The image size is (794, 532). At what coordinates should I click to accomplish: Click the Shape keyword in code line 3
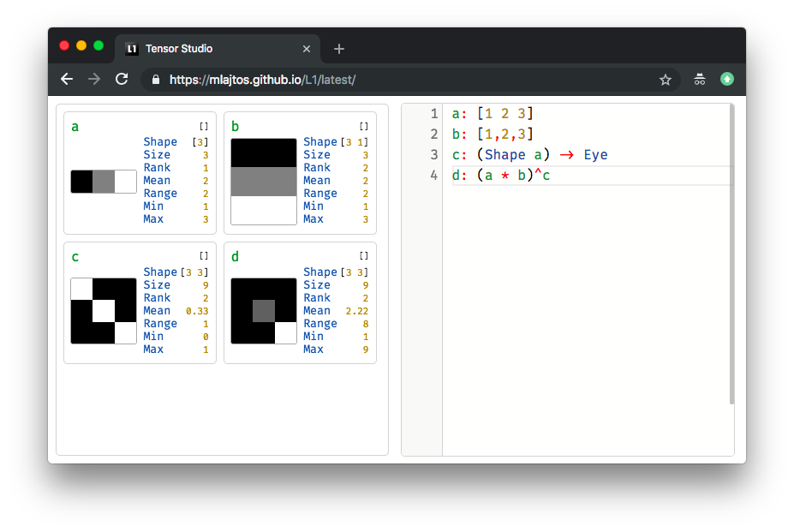pyautogui.click(x=504, y=155)
